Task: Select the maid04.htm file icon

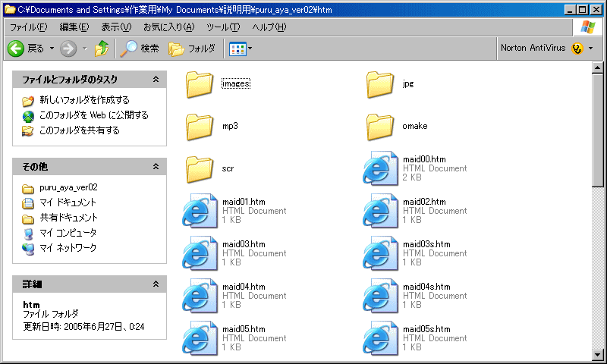Action: click(x=200, y=296)
